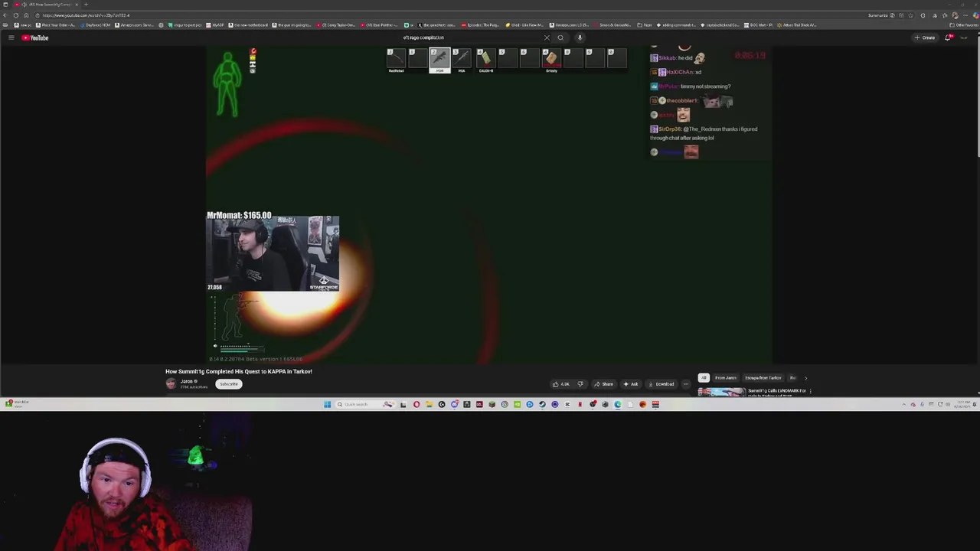Viewport: 980px width, 551px height.
Task: Select the All filter chip
Action: (704, 378)
